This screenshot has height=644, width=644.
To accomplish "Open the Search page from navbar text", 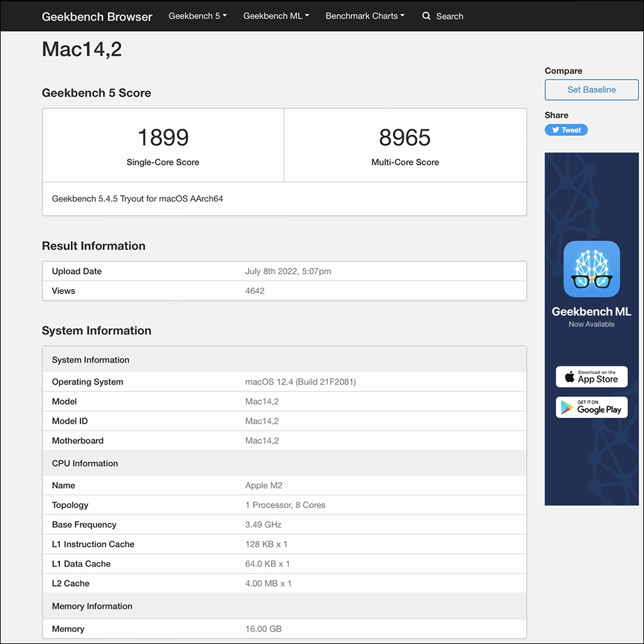I will [450, 16].
